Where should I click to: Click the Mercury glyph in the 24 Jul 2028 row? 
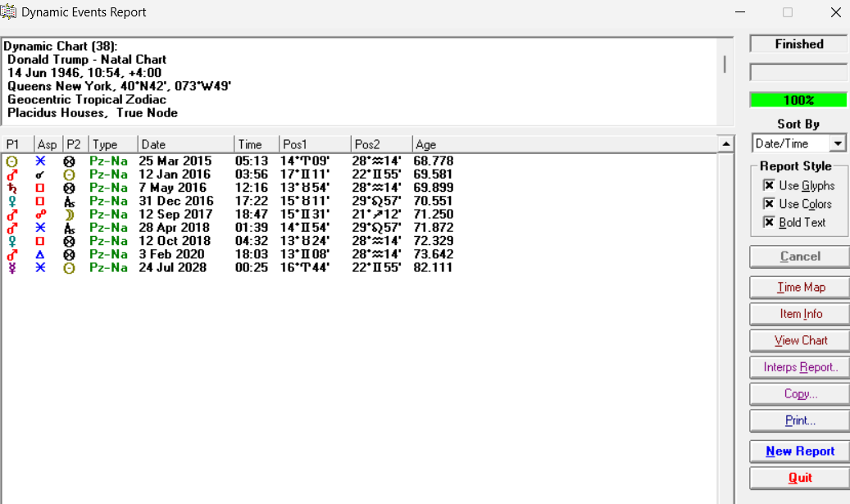[12, 268]
